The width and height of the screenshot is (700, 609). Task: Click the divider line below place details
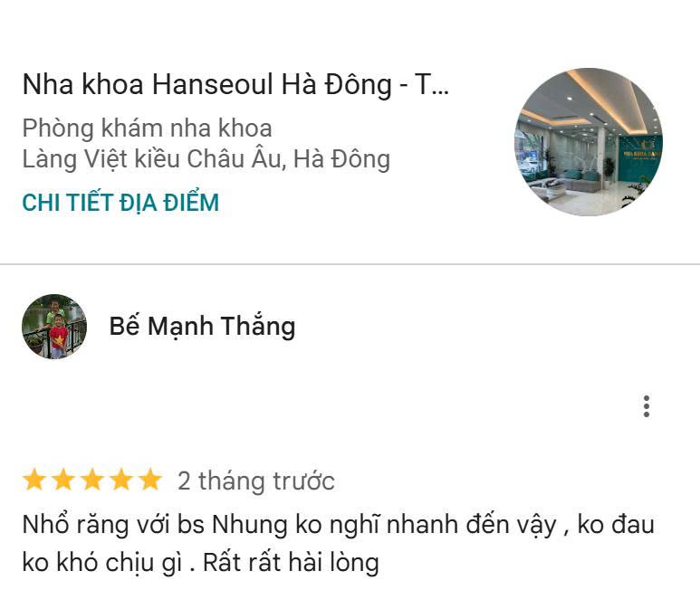(350, 264)
